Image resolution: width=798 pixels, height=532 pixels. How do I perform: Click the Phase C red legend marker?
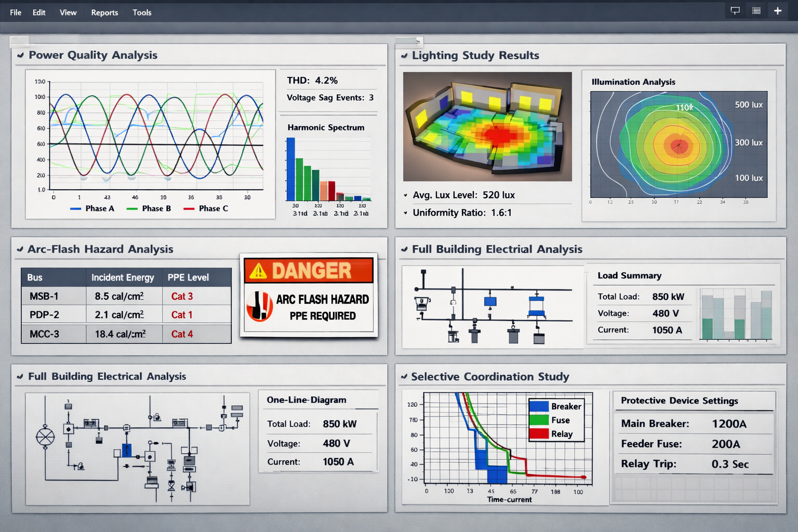point(189,209)
